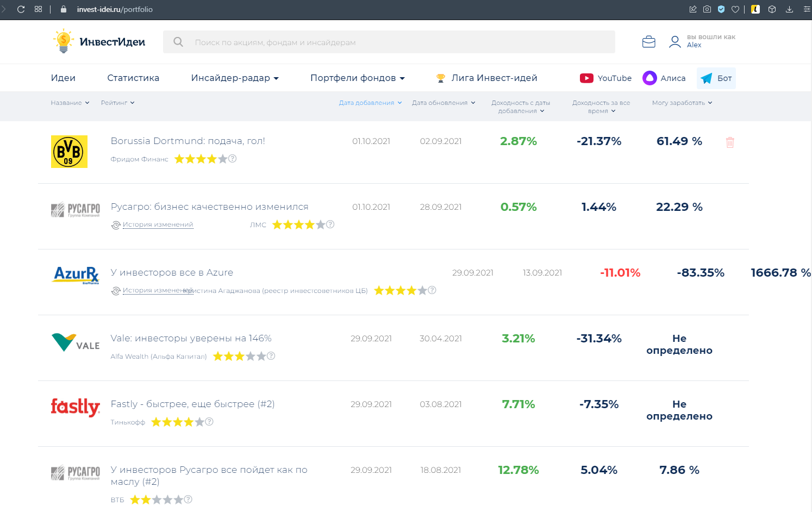Image resolution: width=812 pixels, height=512 pixels.
Task: Click history icon in Русагро бизнес row
Action: click(x=116, y=225)
